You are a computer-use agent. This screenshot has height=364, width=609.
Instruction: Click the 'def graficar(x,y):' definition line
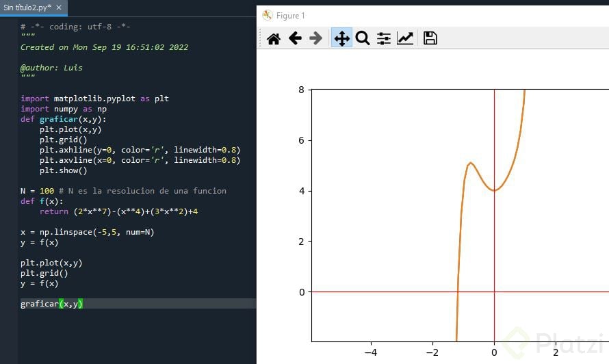click(64, 119)
